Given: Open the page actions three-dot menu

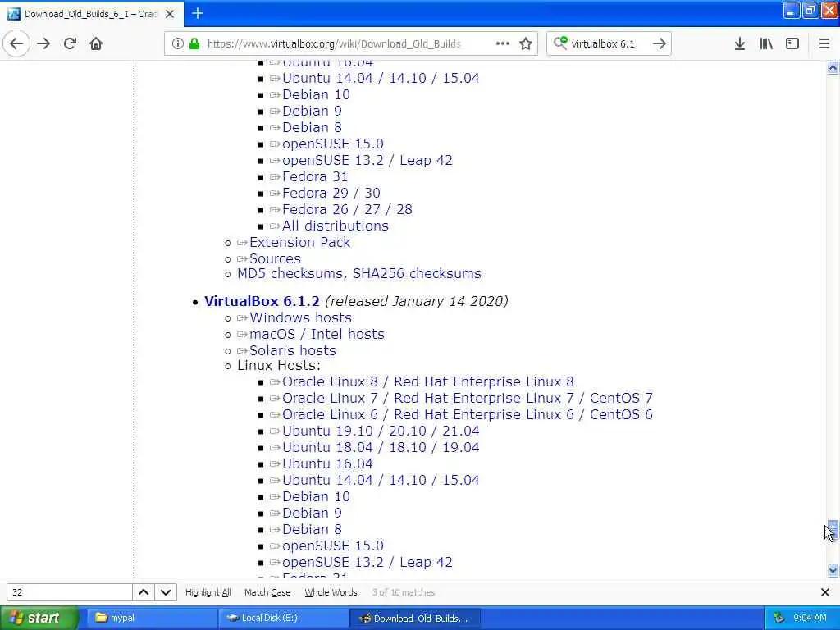Looking at the screenshot, I should coord(503,43).
